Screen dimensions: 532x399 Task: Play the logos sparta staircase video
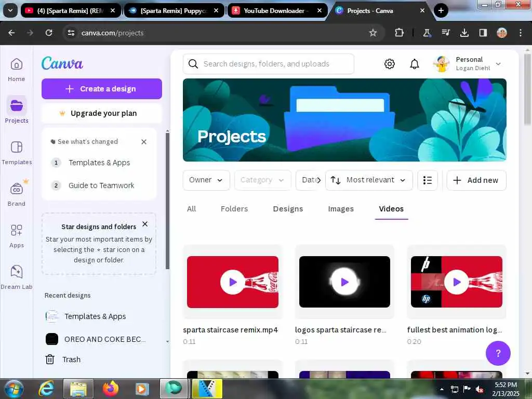pos(345,282)
